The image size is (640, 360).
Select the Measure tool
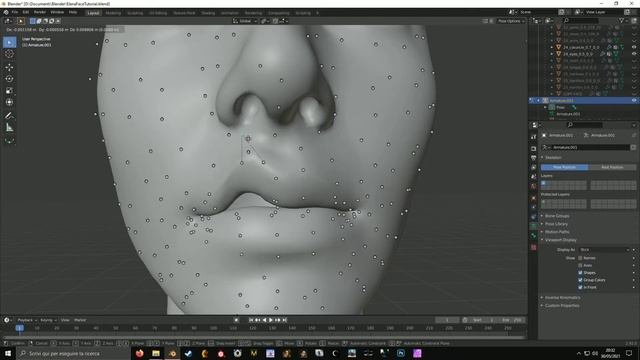click(x=9, y=128)
